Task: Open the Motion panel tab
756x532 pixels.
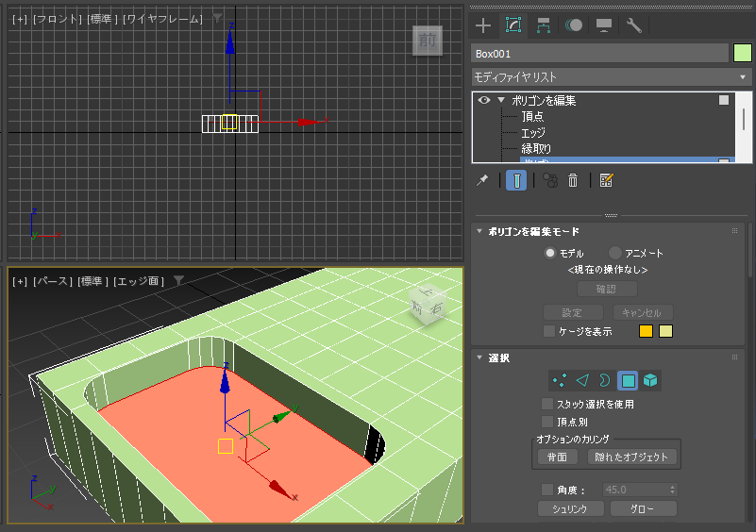Action: coord(574,25)
